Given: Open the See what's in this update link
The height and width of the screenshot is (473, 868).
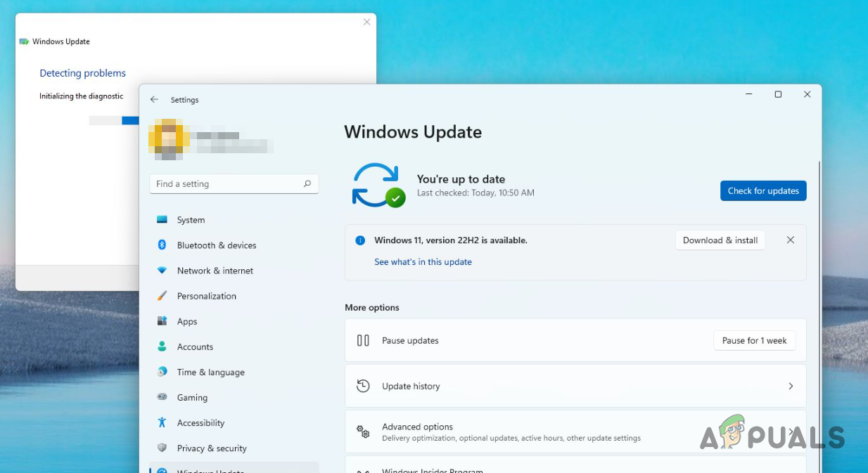Looking at the screenshot, I should point(423,261).
